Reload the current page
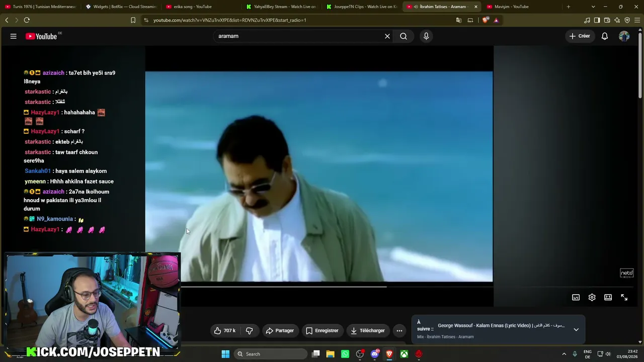This screenshot has width=644, height=362. click(x=27, y=20)
